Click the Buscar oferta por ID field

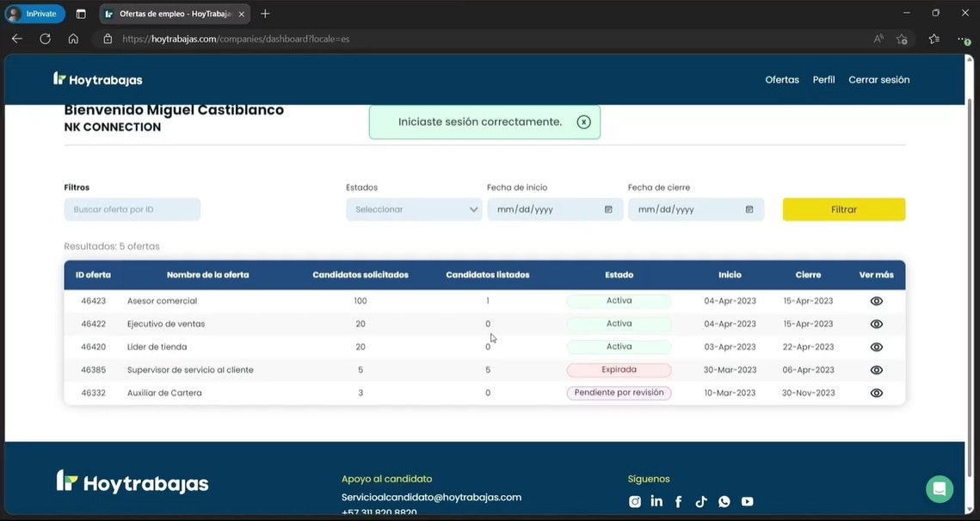[x=132, y=209]
